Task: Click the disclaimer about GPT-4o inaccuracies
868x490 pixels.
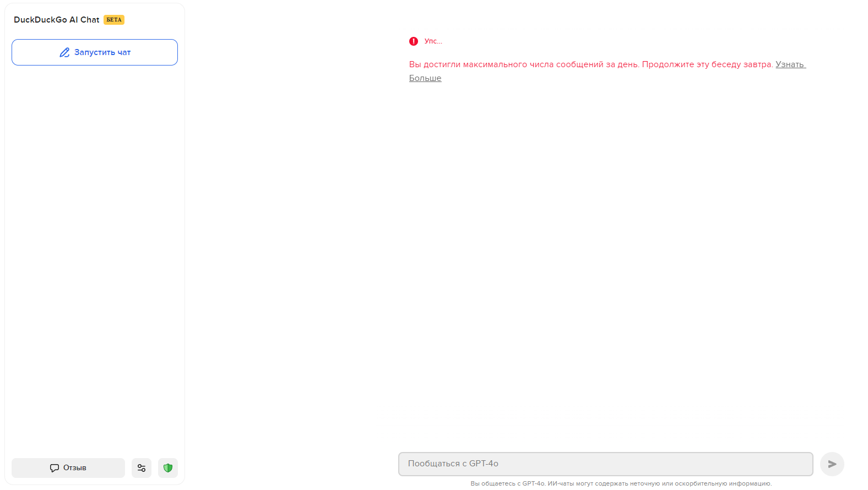Action: [621, 483]
